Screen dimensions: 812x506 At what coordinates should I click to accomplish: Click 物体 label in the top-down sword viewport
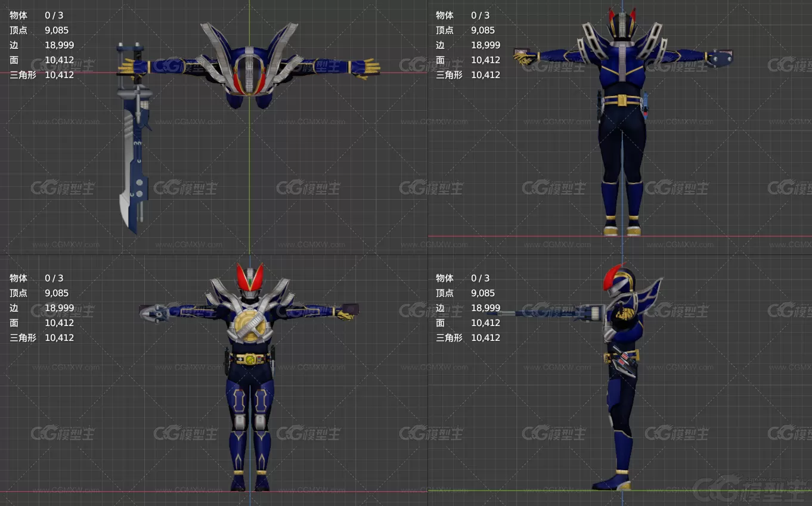[18, 15]
